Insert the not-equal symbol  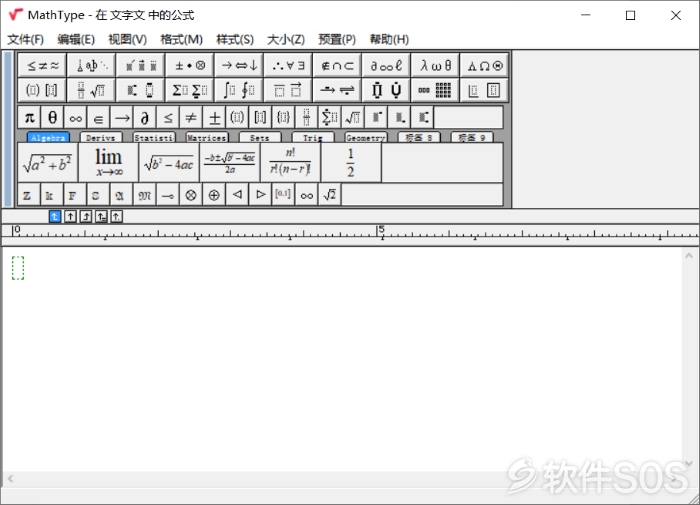point(191,117)
